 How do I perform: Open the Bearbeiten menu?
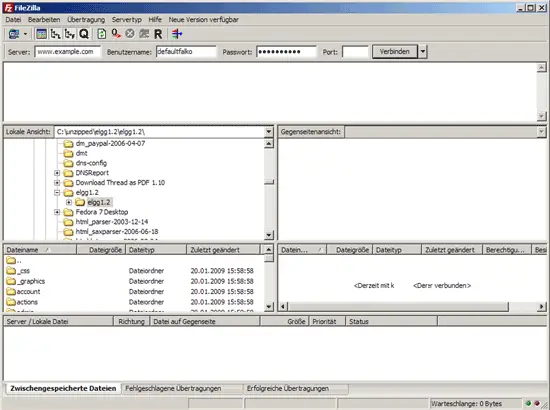tap(44, 20)
